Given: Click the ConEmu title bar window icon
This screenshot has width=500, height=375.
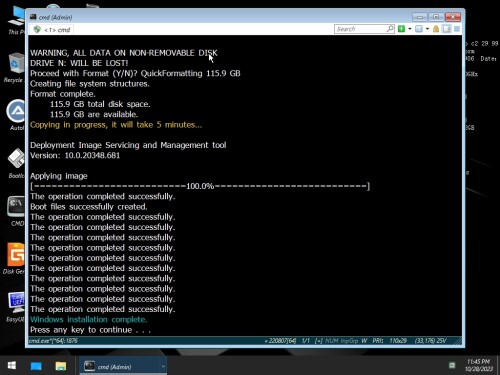Looking at the screenshot, I should coord(33,17).
